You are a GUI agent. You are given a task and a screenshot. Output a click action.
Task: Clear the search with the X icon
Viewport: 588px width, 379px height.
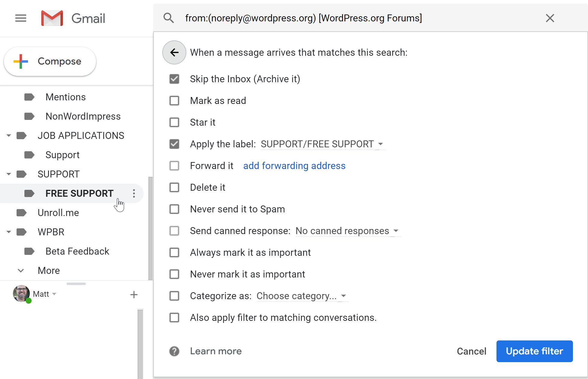[x=550, y=18]
